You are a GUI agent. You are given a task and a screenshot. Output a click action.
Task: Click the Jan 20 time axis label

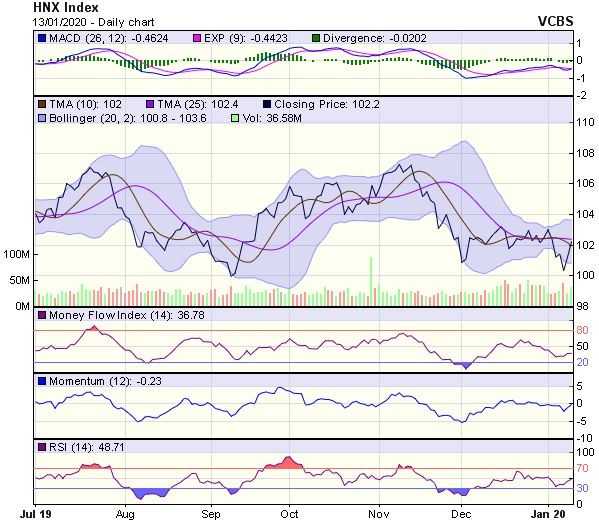point(549,514)
